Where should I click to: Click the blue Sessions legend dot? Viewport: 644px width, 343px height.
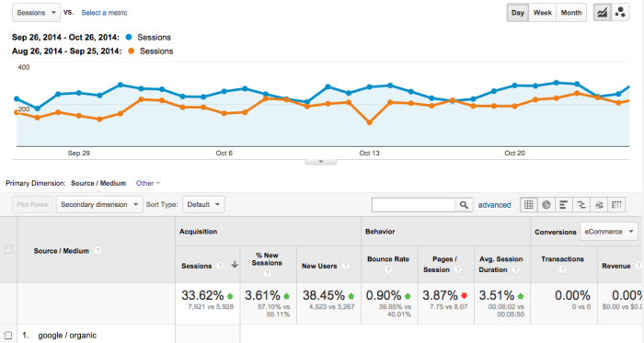click(x=129, y=38)
